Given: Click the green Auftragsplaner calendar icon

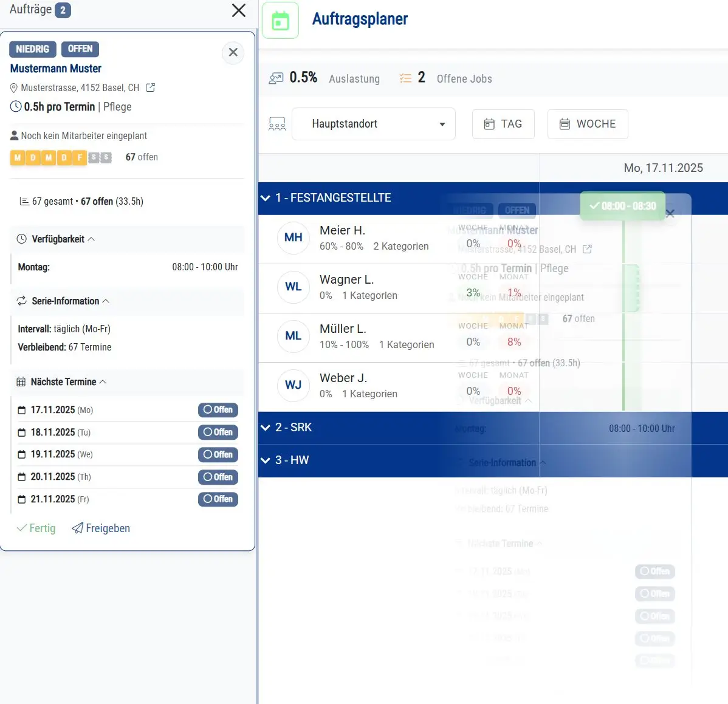Looking at the screenshot, I should coord(280,21).
